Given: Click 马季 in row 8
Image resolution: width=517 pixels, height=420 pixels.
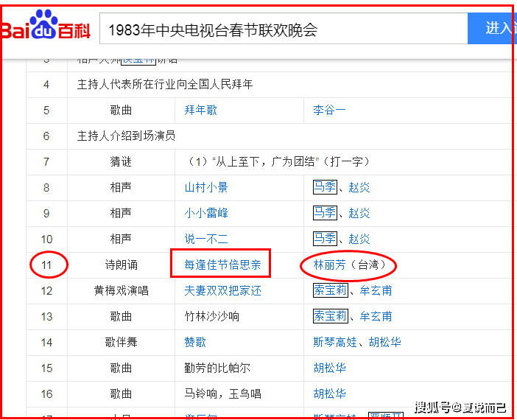Looking at the screenshot, I should [325, 187].
